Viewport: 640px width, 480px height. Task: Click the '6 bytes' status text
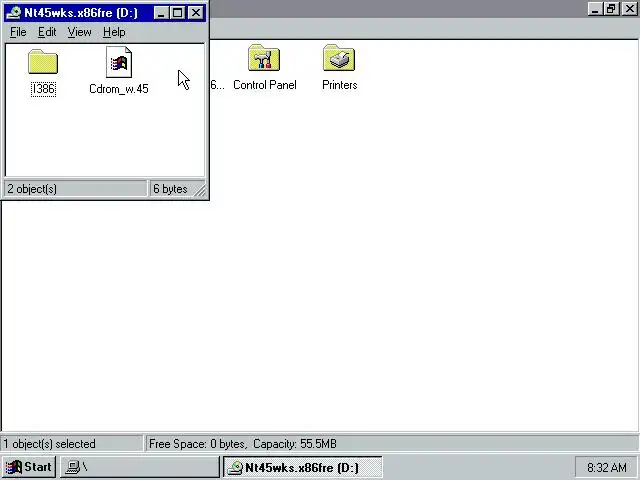click(x=170, y=189)
